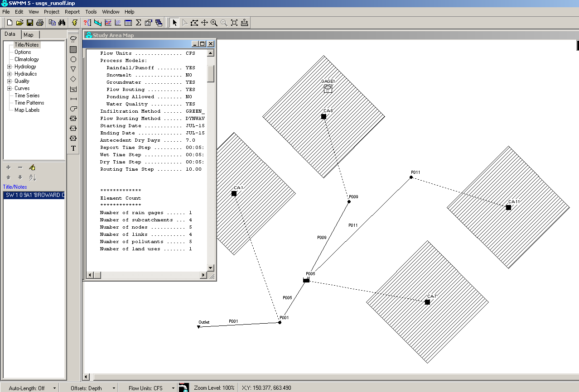This screenshot has height=392, width=579.
Task: Create a new project with New icon
Action: coord(9,23)
